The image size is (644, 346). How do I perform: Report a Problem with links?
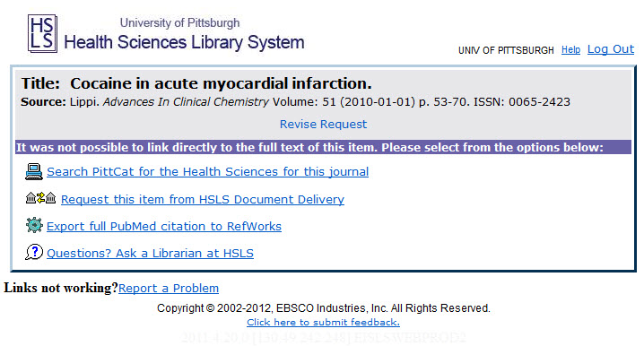(169, 288)
